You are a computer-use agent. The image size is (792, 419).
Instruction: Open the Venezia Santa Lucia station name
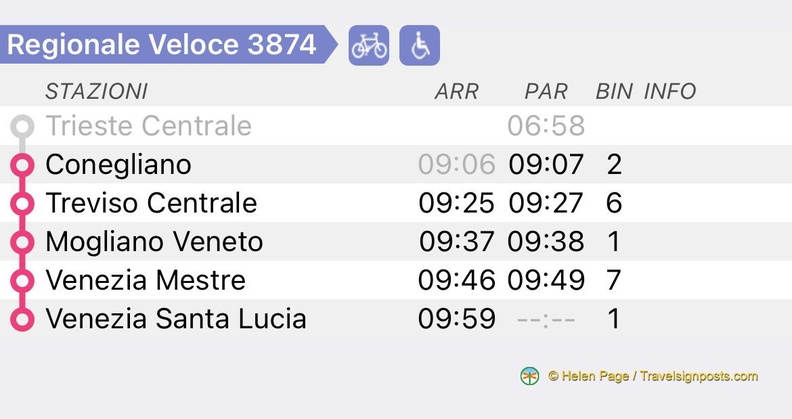176,319
